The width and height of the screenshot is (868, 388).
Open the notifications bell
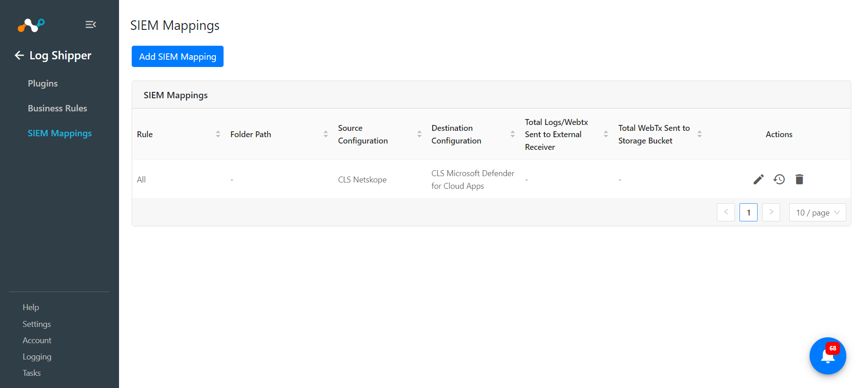(828, 356)
